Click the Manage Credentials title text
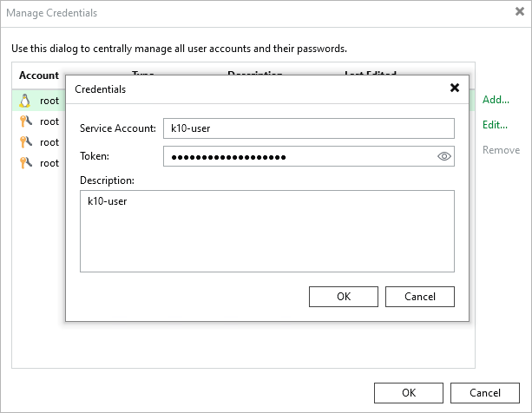Image resolution: width=532 pixels, height=413 pixels. (x=52, y=13)
